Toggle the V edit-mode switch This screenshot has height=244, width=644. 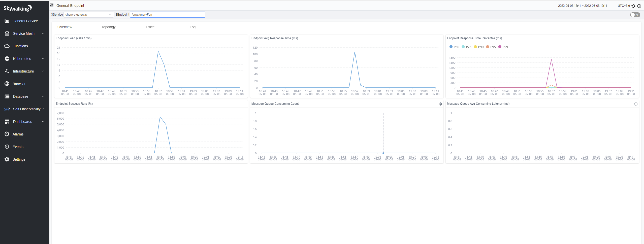(x=635, y=15)
